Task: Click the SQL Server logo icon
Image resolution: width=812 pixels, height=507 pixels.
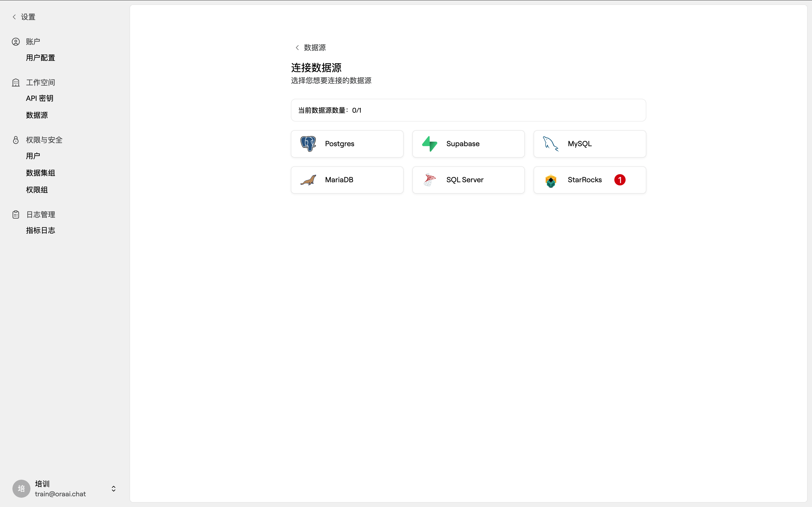Action: pos(429,180)
